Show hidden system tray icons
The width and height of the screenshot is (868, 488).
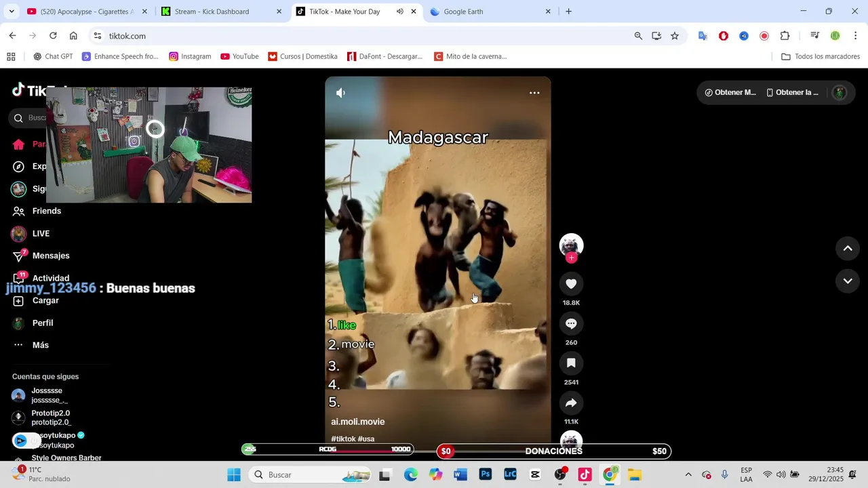(x=688, y=475)
